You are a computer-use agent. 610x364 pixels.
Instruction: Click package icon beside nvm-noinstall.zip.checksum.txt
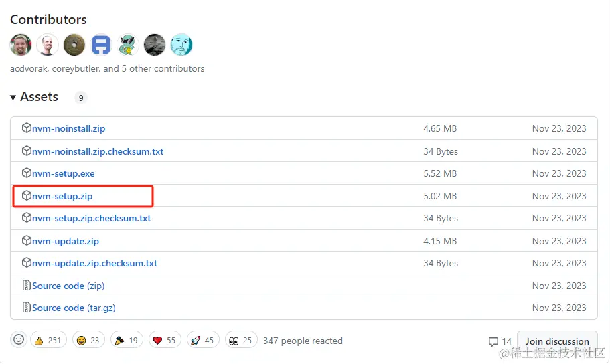(27, 151)
